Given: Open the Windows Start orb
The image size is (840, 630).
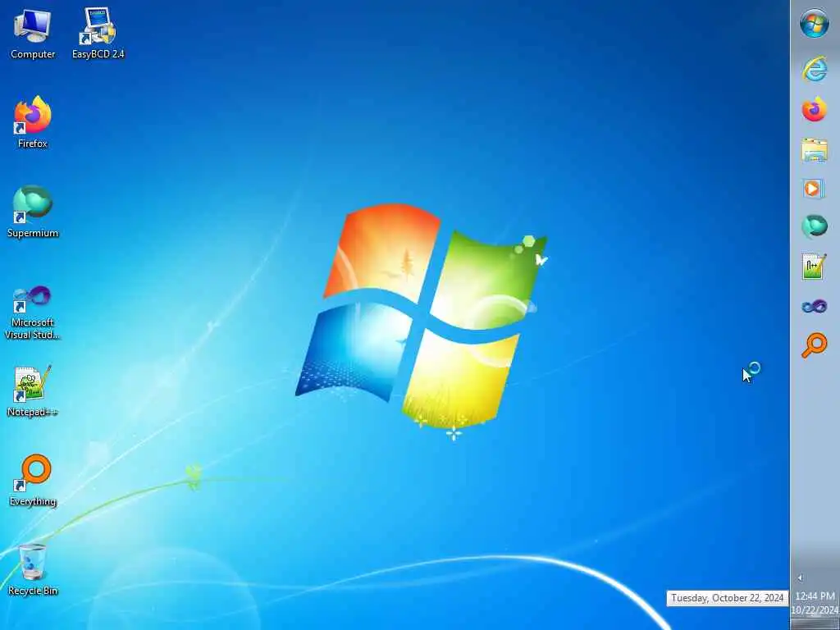Looking at the screenshot, I should click(x=815, y=24).
